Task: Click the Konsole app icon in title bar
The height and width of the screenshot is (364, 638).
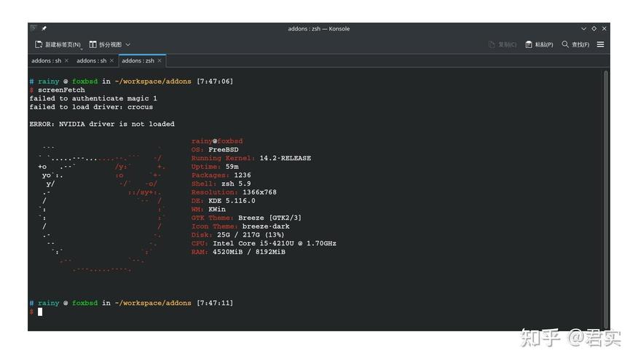Action: click(x=34, y=28)
